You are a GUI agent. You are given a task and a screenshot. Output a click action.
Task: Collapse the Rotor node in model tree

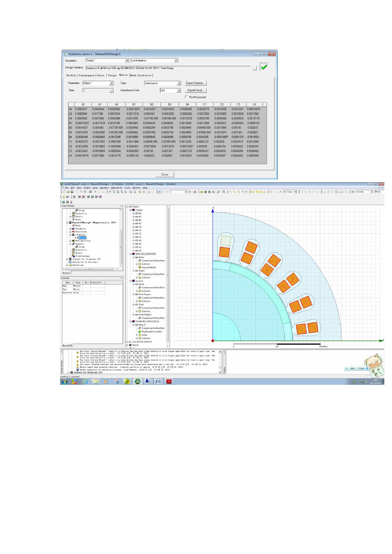tap(134, 258)
